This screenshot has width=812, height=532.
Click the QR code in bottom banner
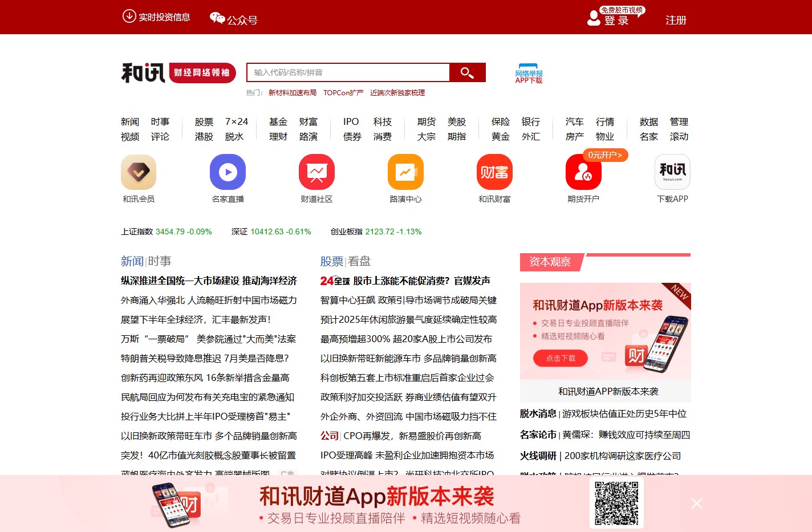pos(616,503)
